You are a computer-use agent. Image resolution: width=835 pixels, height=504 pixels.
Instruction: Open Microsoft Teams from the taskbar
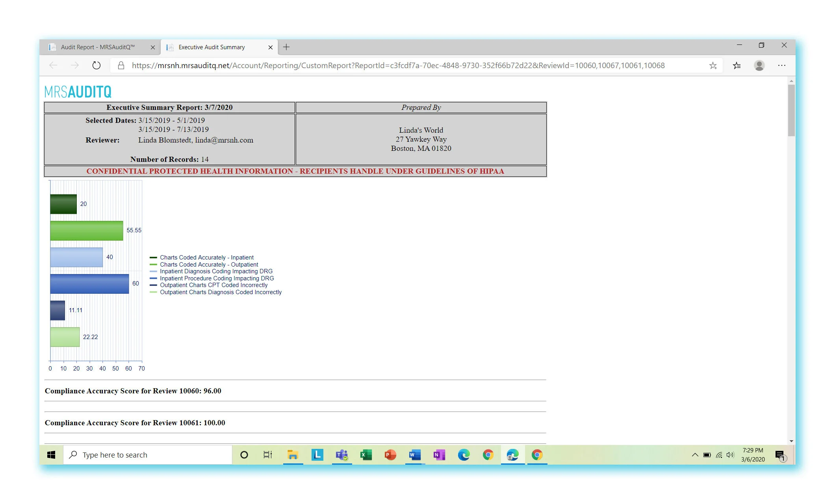[341, 455]
